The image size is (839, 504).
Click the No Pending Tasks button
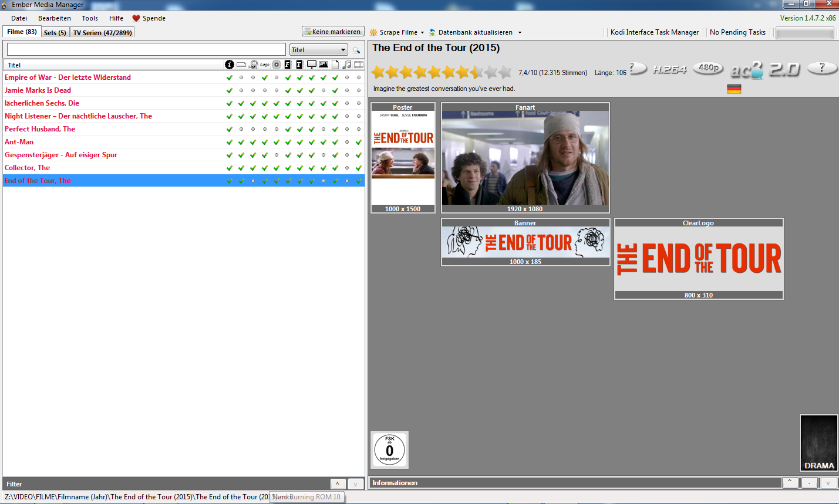(737, 32)
